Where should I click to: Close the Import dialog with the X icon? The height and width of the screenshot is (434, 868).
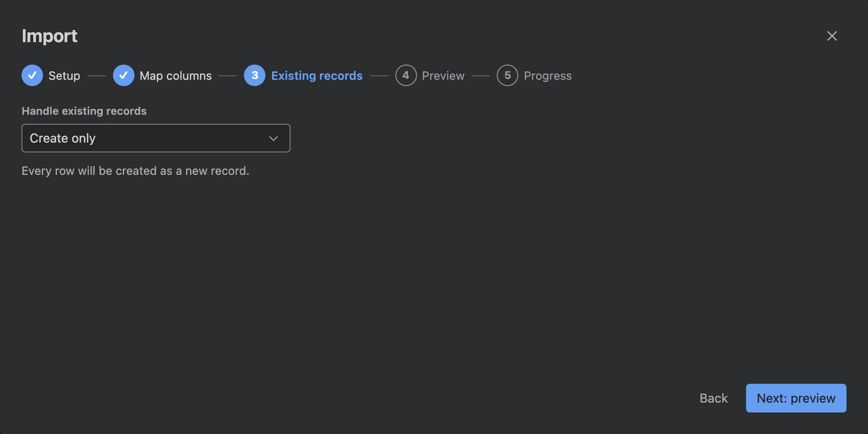pyautogui.click(x=832, y=36)
